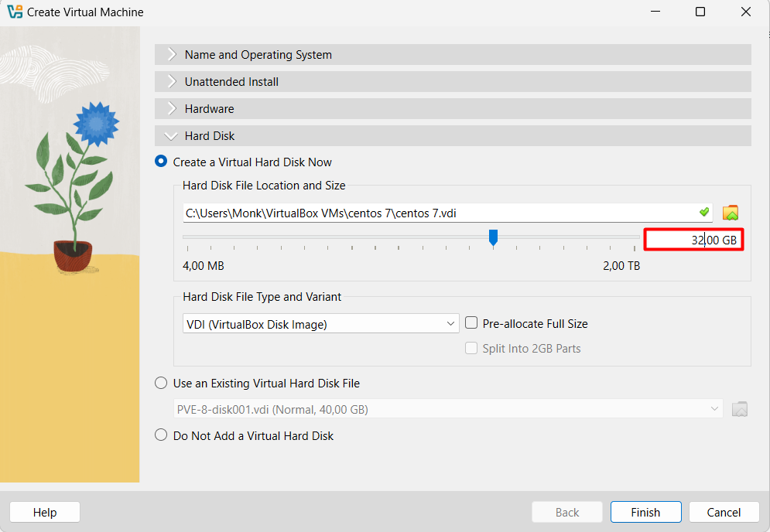Click the green checkmark in file path field
Image resolution: width=770 pixels, height=532 pixels.
tap(703, 213)
